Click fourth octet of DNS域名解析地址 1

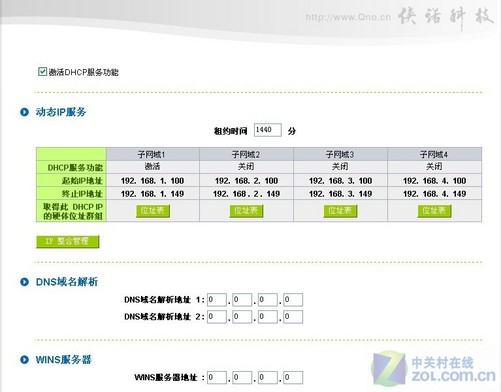click(293, 300)
